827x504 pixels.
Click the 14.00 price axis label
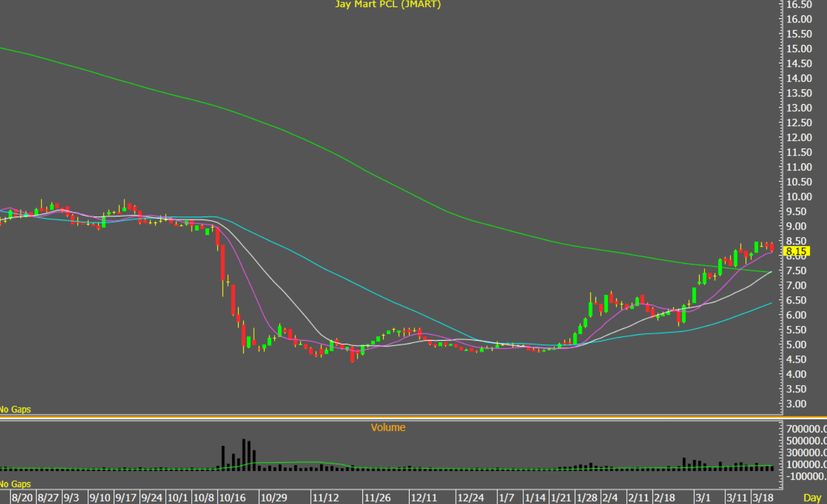click(x=799, y=78)
